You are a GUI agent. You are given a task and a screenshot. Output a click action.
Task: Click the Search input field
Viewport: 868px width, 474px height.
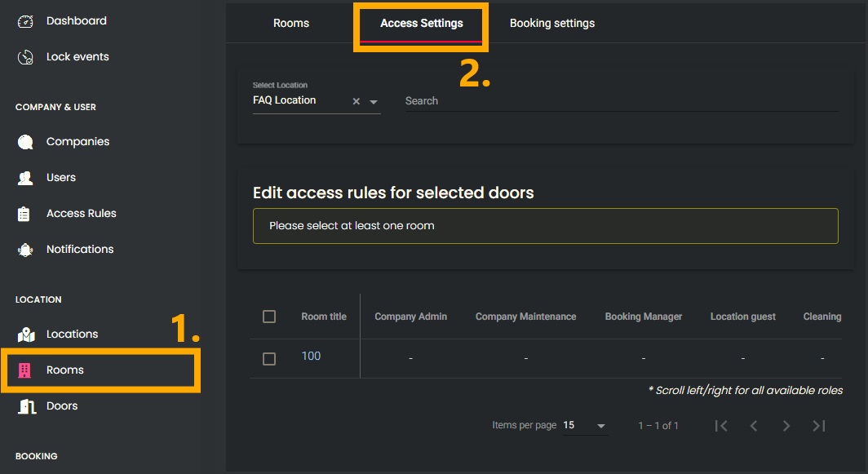pos(620,101)
